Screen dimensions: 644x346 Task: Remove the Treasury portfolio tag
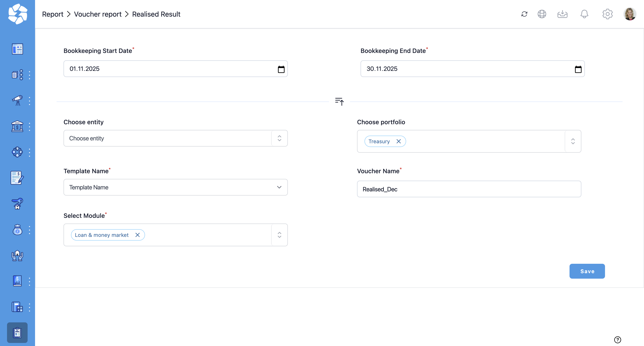pyautogui.click(x=398, y=141)
